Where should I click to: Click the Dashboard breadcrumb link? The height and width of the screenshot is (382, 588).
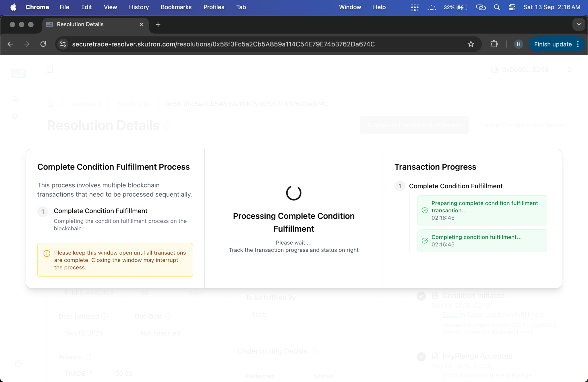85,104
